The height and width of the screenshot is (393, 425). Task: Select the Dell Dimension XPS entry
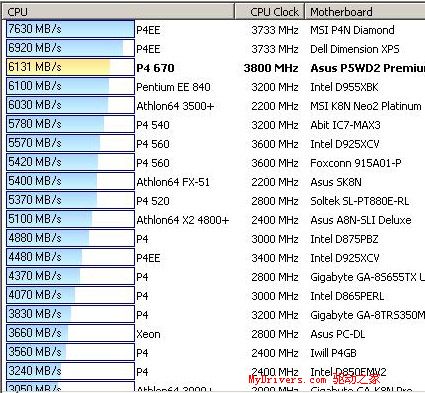(355, 49)
